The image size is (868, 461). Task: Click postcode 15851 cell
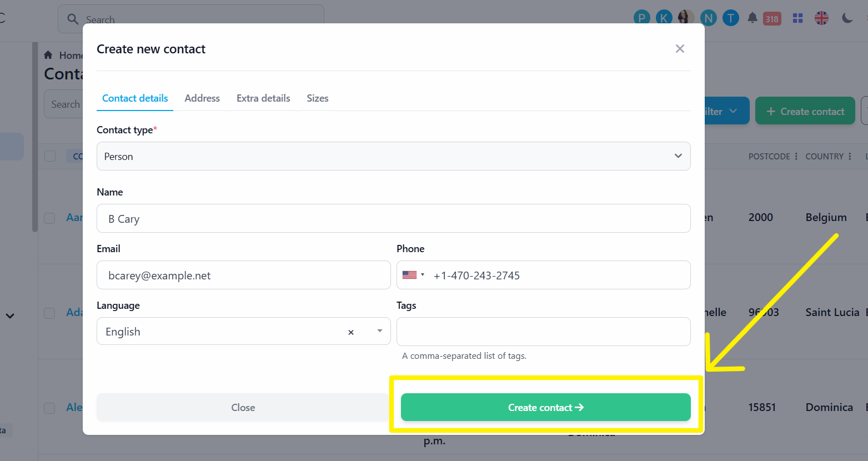[762, 408]
